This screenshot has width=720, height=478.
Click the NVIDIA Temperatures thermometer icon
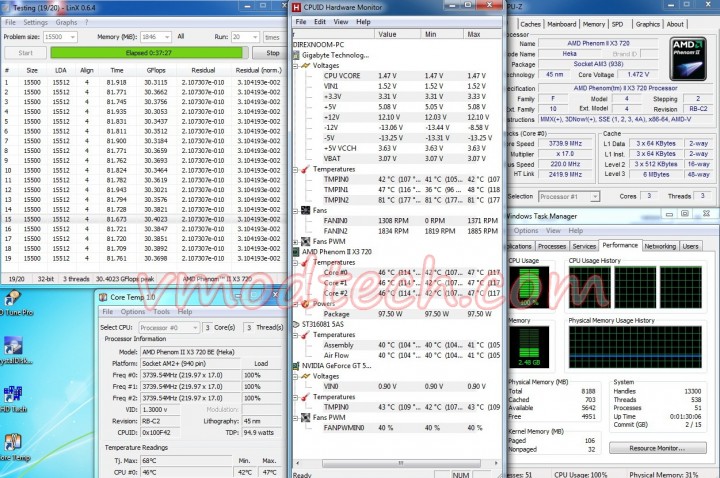coord(305,397)
